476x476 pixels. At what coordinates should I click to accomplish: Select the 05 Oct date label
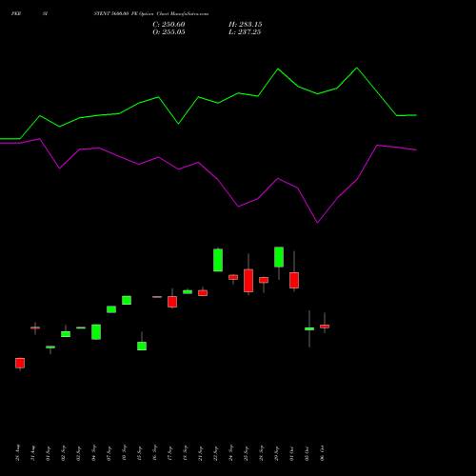pos(307,453)
